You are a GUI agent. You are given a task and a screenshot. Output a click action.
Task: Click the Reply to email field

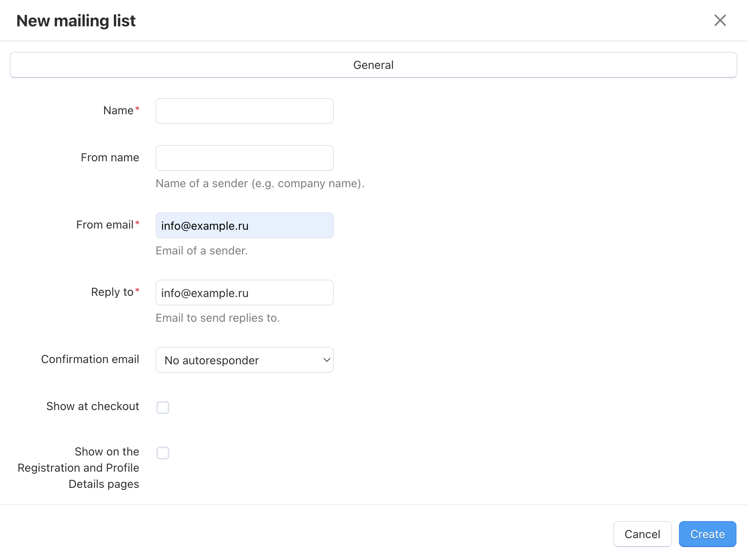pyautogui.click(x=244, y=293)
